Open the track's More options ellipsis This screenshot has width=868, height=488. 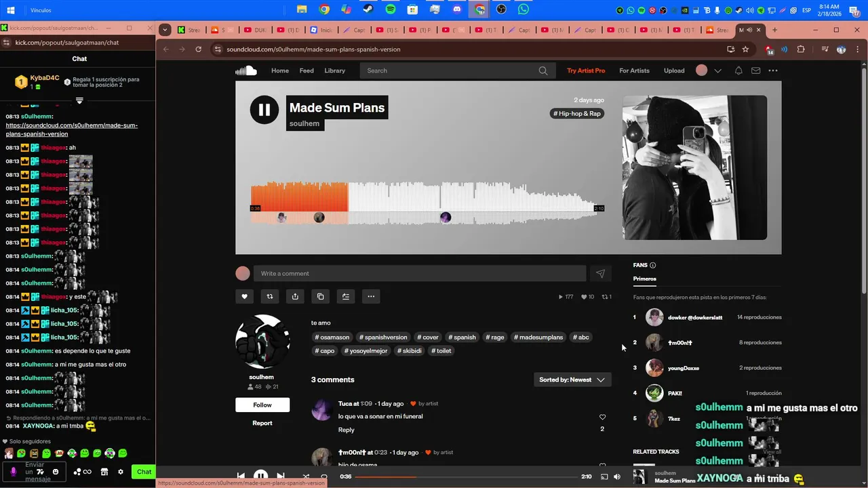tap(370, 296)
